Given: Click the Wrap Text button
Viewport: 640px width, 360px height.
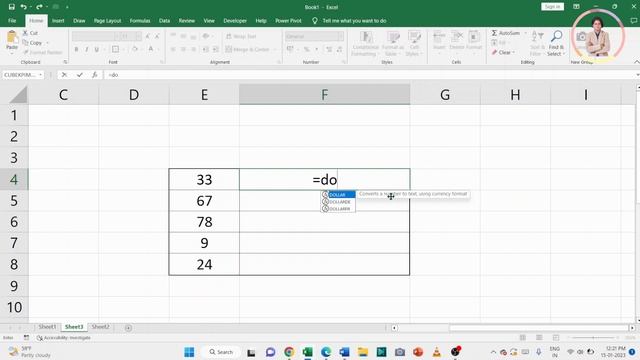Looking at the screenshot, I should [241, 36].
